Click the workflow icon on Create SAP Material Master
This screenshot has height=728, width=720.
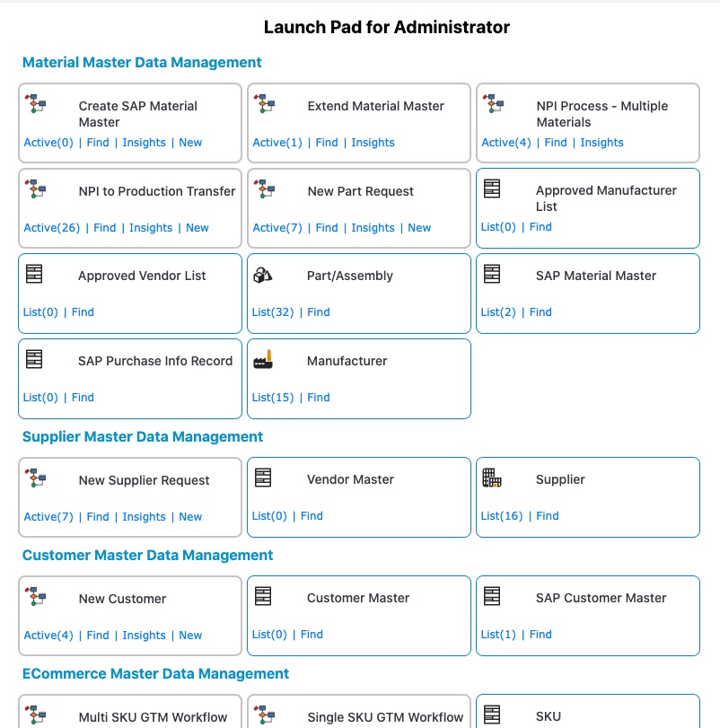(x=35, y=104)
